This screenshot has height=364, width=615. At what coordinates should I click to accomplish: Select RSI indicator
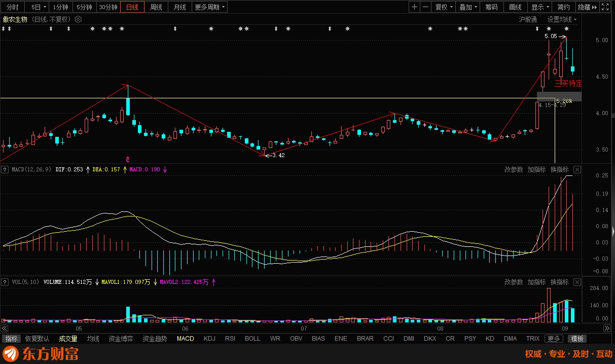pyautogui.click(x=230, y=339)
